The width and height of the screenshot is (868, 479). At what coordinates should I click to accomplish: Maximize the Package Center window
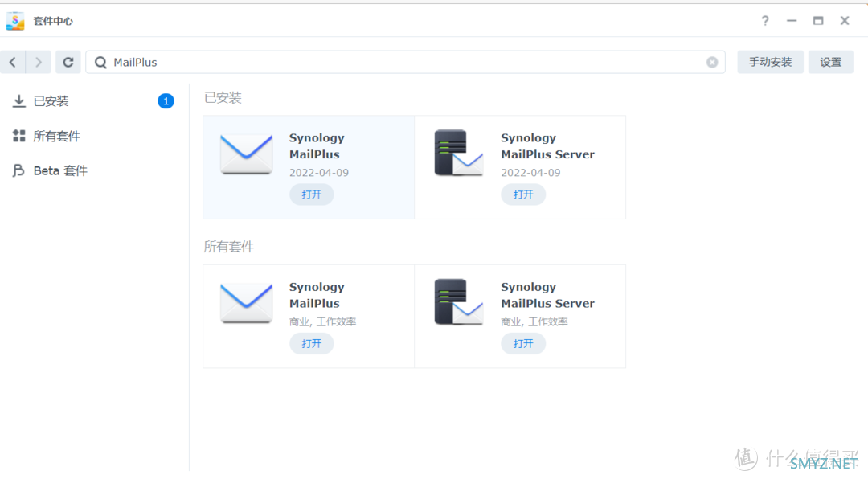pyautogui.click(x=818, y=21)
